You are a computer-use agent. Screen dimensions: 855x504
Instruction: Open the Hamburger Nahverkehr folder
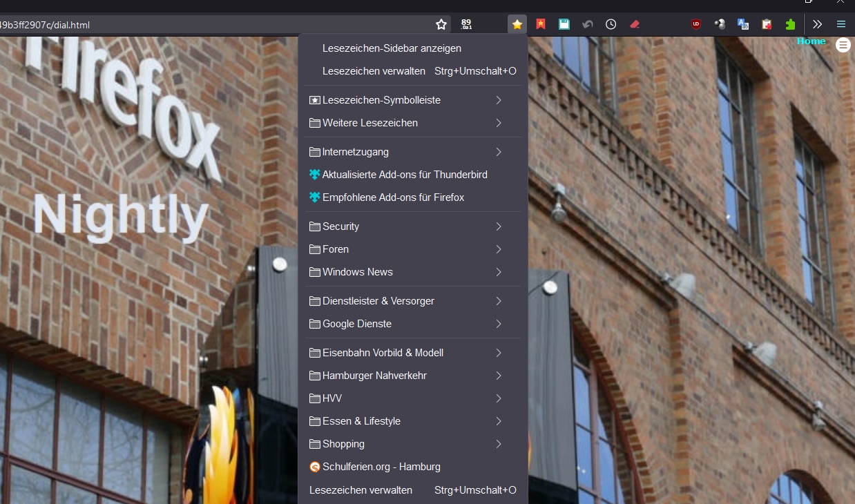413,376
